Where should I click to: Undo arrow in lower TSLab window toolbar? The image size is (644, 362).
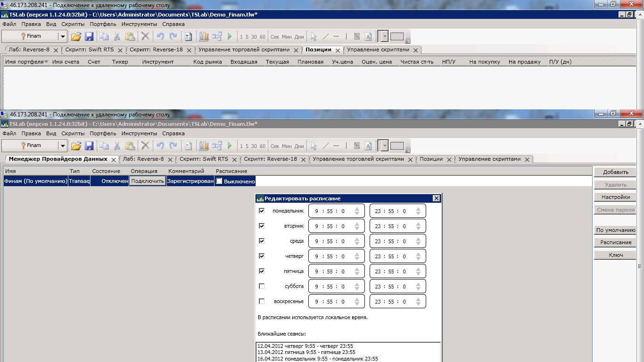tap(160, 146)
